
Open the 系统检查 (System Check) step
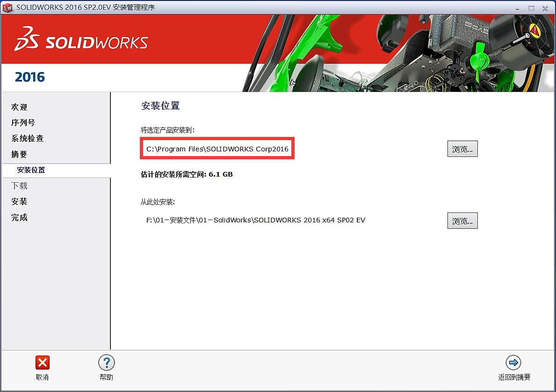pyautogui.click(x=28, y=138)
